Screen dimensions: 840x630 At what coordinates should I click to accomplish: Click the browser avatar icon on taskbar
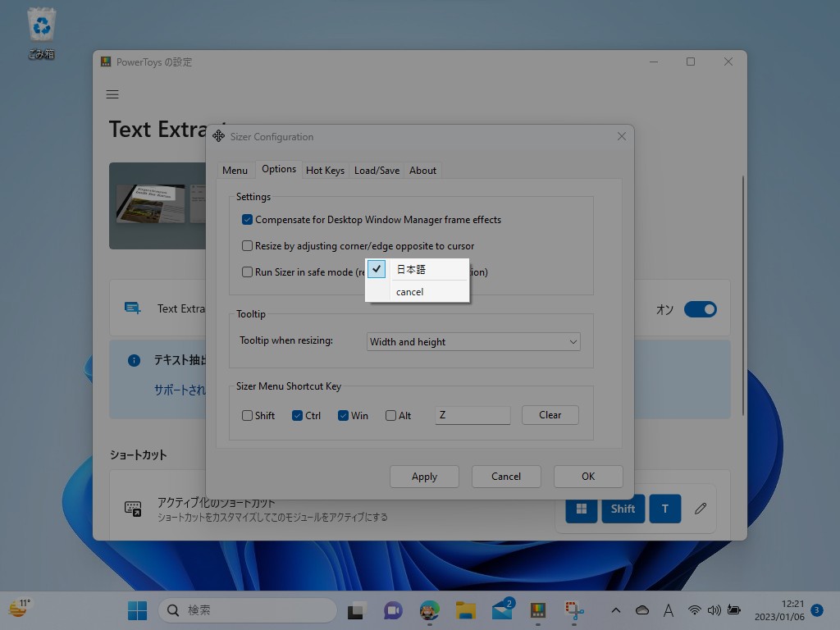(430, 610)
